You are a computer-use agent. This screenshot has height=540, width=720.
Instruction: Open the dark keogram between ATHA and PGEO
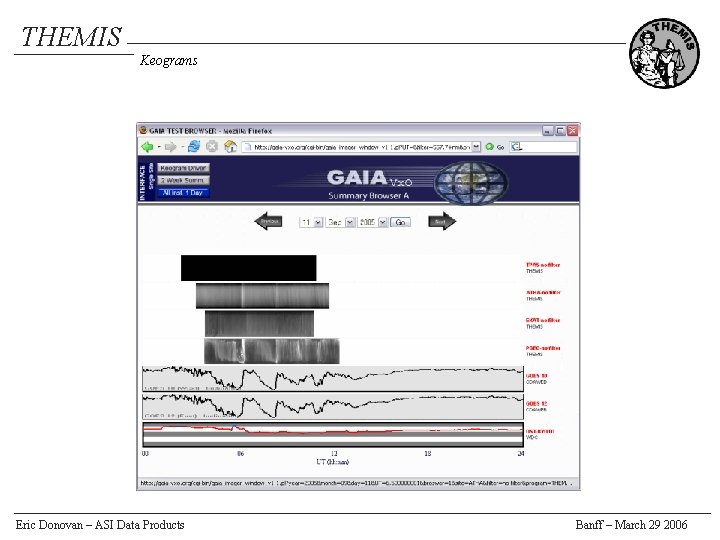tap(259, 324)
